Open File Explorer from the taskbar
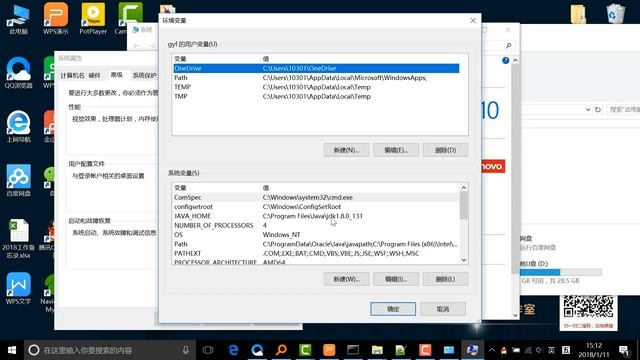The image size is (640, 360). pyautogui.click(x=377, y=350)
